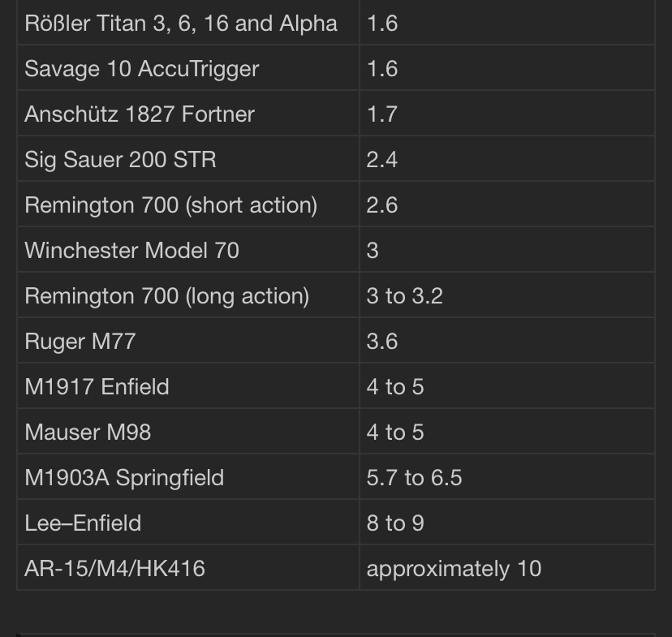Select the Mauser M98 entry
672x637 pixels.
pos(88,433)
